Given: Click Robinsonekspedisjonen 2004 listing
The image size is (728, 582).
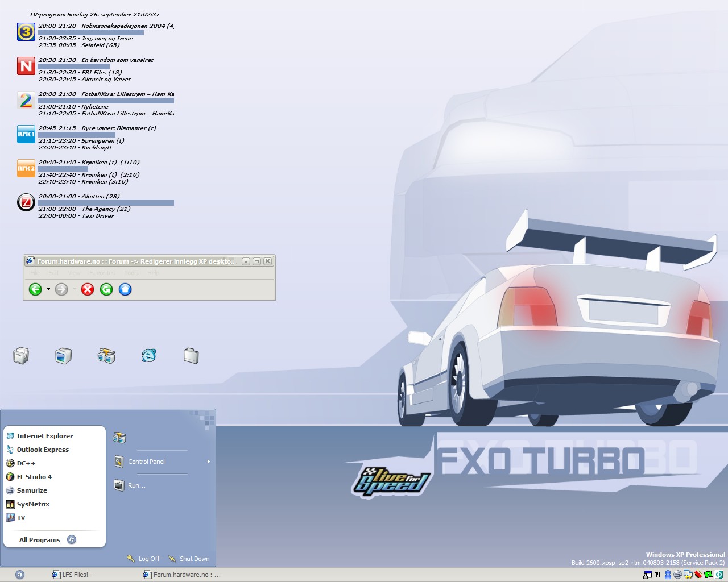Looking at the screenshot, I should point(106,26).
